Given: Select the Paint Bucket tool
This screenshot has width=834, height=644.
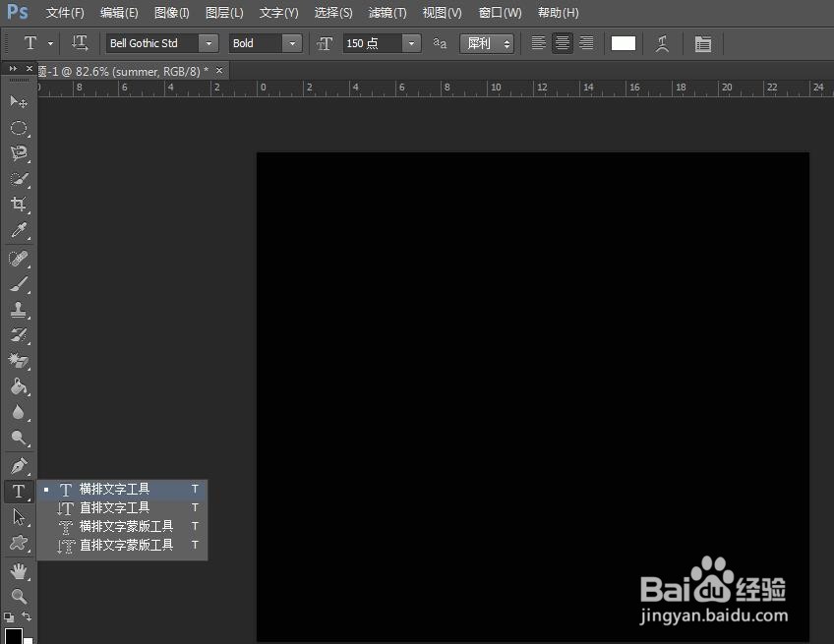Looking at the screenshot, I should pos(19,386).
